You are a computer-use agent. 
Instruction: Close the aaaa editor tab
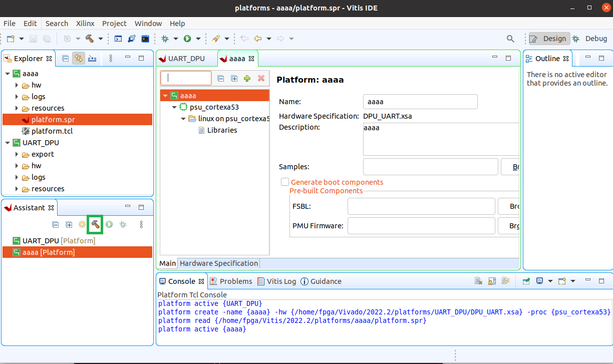[x=251, y=59]
